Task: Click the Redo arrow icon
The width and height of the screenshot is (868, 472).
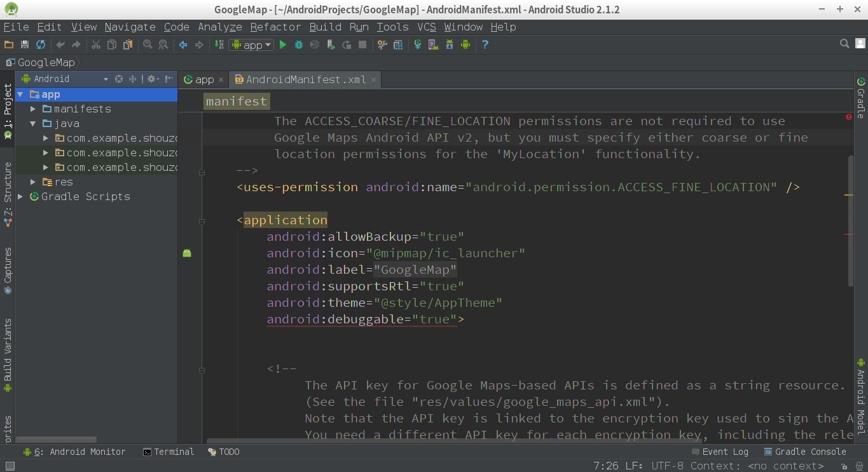Action: click(x=76, y=44)
